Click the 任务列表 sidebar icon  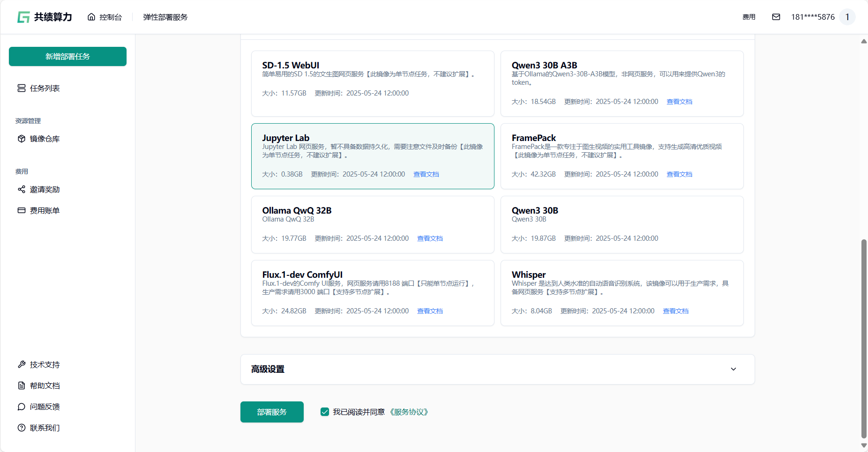pos(22,88)
